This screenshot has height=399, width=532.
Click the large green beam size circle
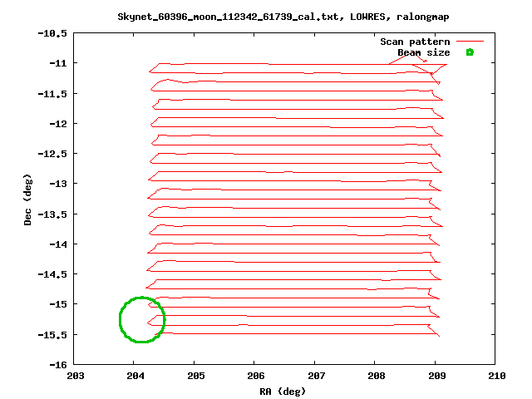[x=142, y=319]
